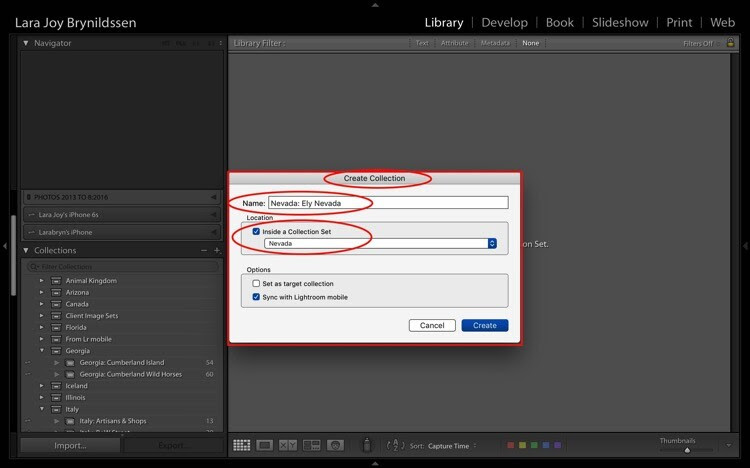Toggle filmstrip with bottom edge arrow
Viewport: 750px width, 468px height.
click(x=375, y=464)
